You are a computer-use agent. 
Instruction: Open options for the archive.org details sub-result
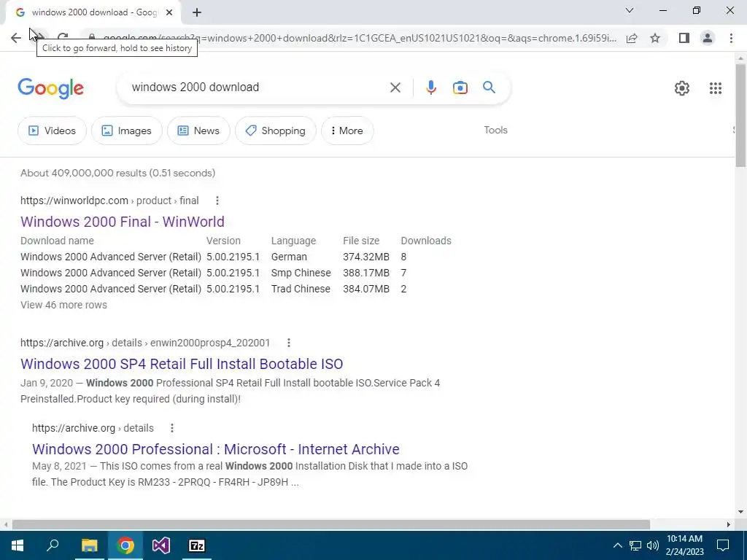click(x=172, y=428)
